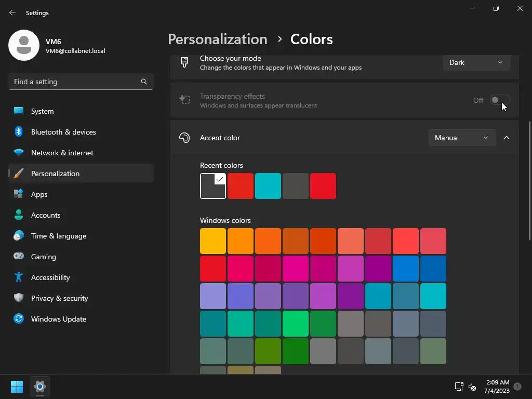The width and height of the screenshot is (532, 399).
Task: Click the Accounts person icon
Action: click(19, 215)
